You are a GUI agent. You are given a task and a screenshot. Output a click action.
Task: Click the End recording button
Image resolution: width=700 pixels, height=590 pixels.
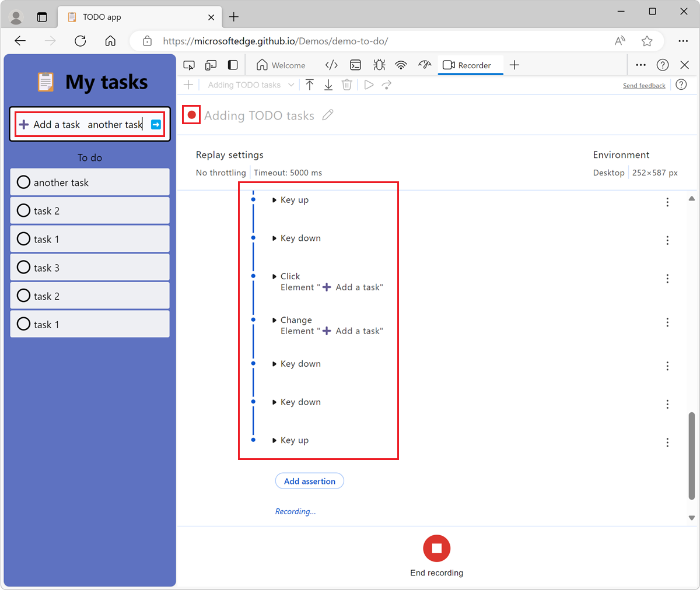tap(436, 548)
